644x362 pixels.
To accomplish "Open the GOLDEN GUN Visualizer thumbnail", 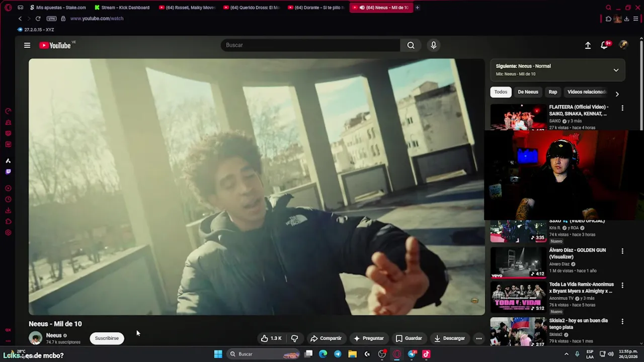I will pyautogui.click(x=518, y=262).
